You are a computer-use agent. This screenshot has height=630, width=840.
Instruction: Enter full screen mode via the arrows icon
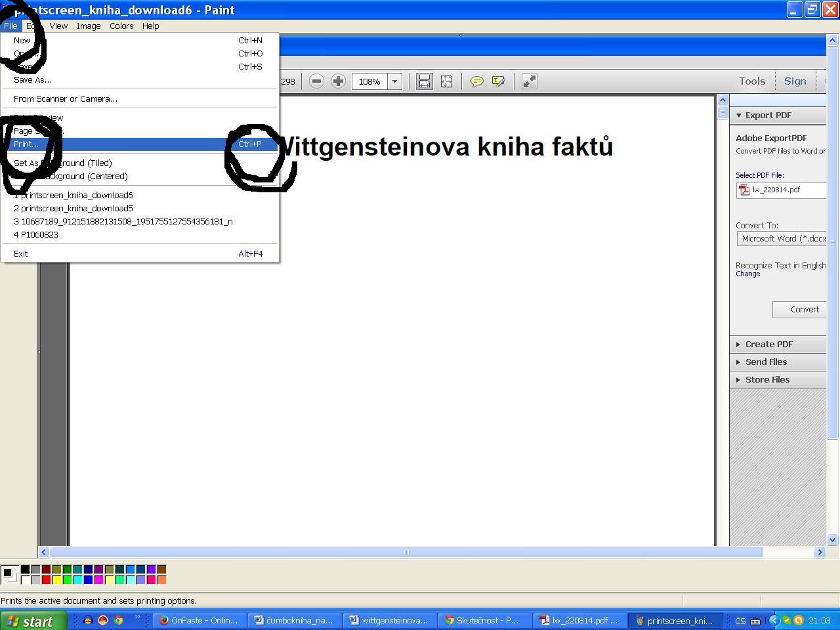(x=529, y=81)
